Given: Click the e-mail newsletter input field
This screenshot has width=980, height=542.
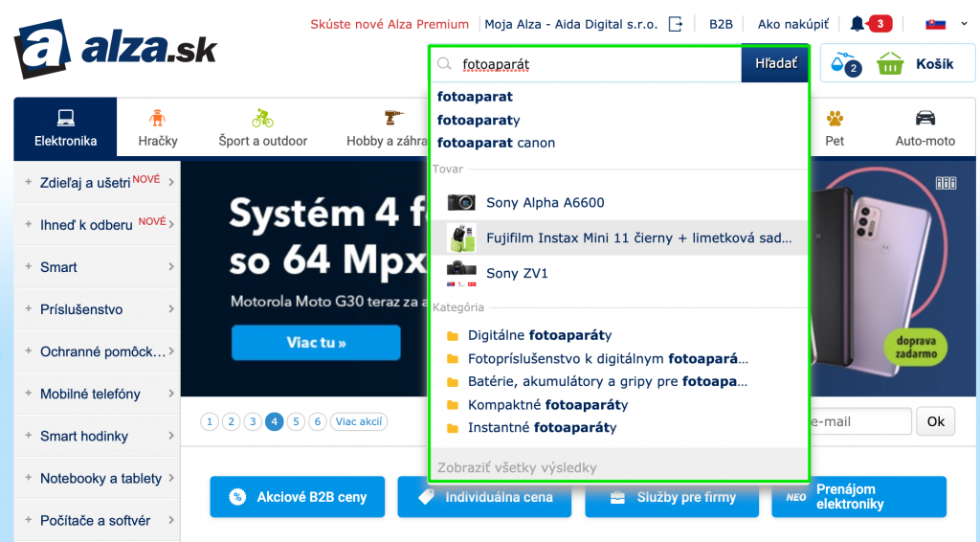Looking at the screenshot, I should [860, 421].
